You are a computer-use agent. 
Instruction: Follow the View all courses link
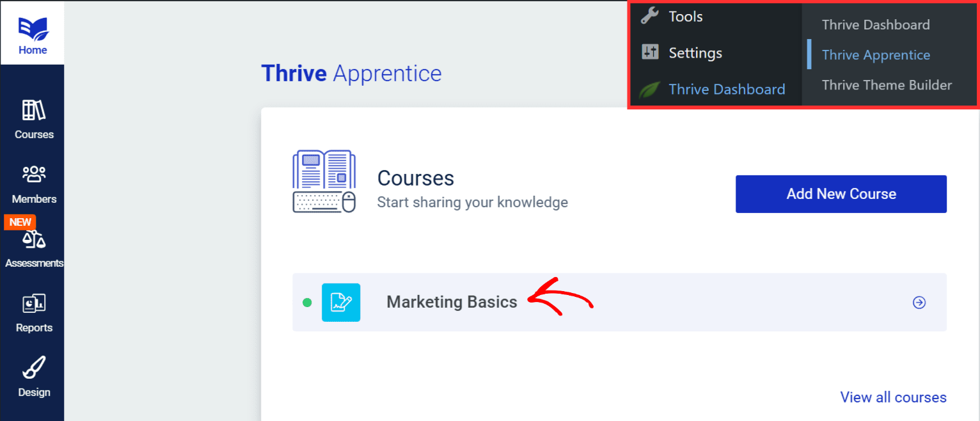coord(893,397)
